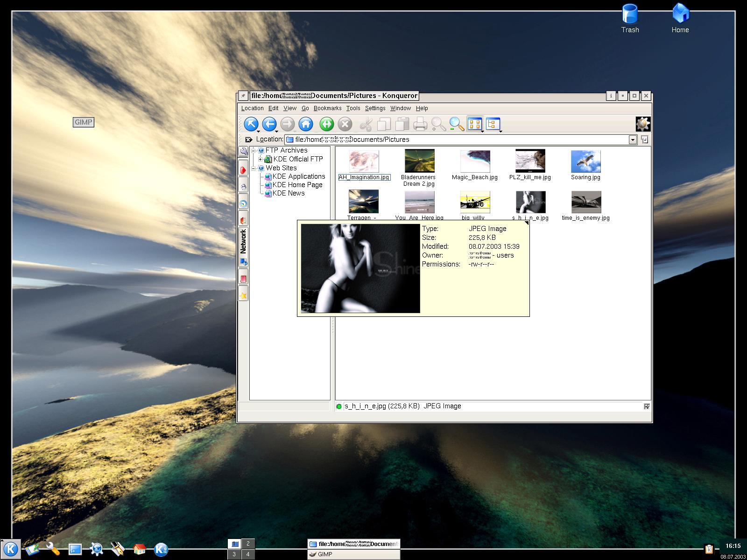The height and width of the screenshot is (560, 747).
Task: Switch to Icon View mode button
Action: 475,124
